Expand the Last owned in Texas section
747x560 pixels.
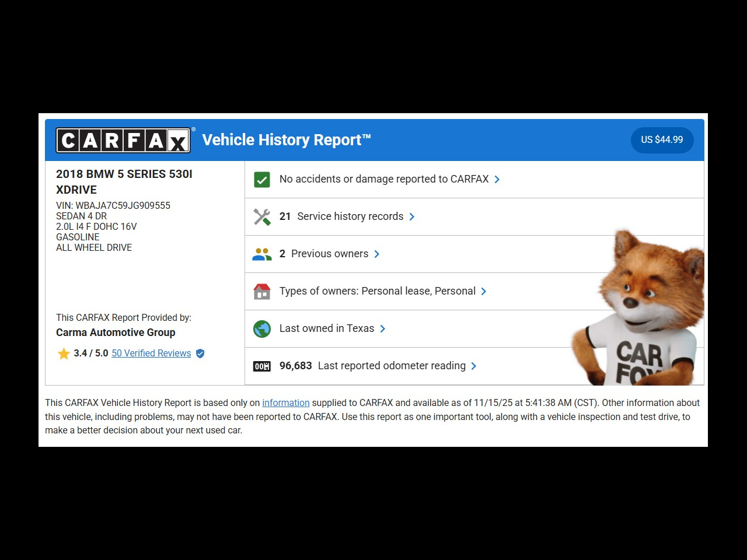(383, 328)
